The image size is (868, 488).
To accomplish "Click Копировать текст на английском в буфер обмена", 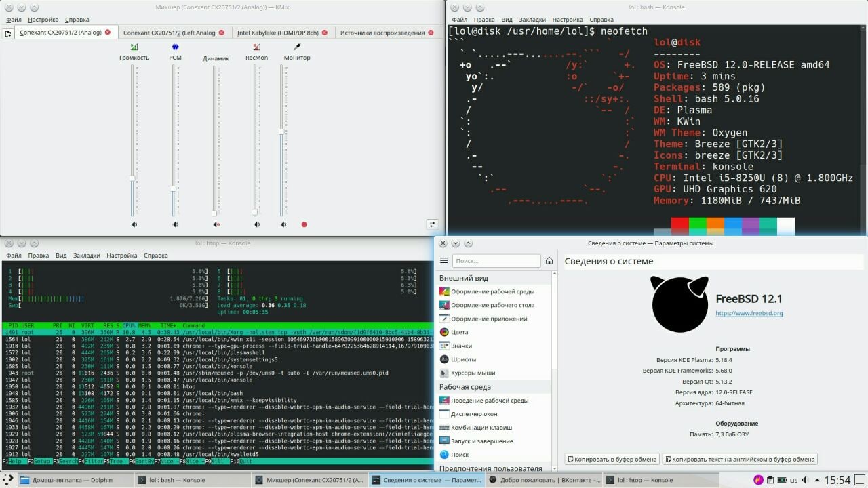I will coord(740,459).
